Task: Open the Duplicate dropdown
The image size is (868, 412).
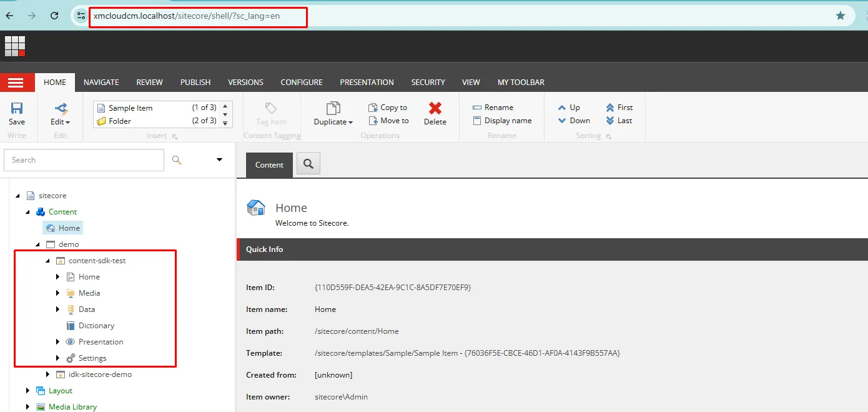Action: (333, 122)
